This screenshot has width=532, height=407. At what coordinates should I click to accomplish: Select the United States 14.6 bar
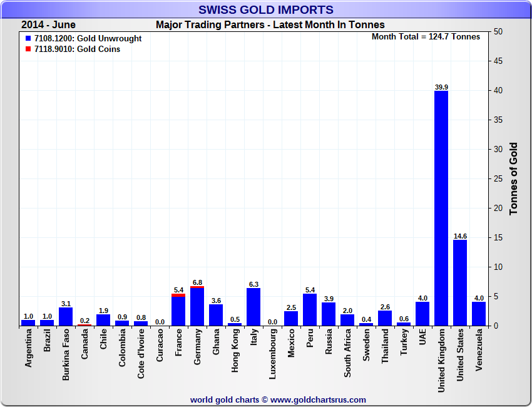click(460, 282)
